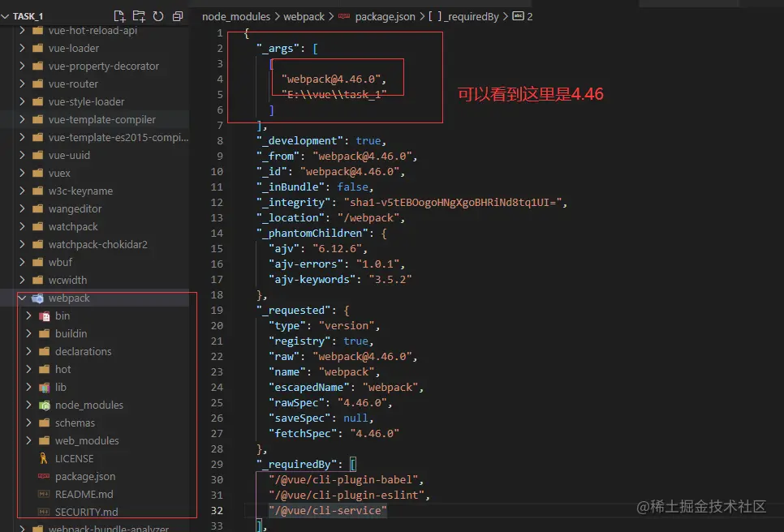Expand the schemas folder chevron

pyautogui.click(x=28, y=423)
